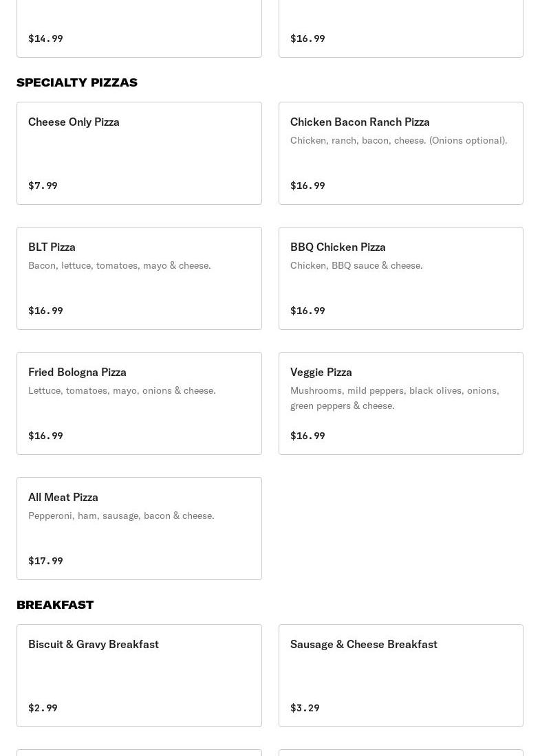Click the $17.99 All Meat Pizza price
This screenshot has height=756, width=540.
pyautogui.click(x=45, y=561)
